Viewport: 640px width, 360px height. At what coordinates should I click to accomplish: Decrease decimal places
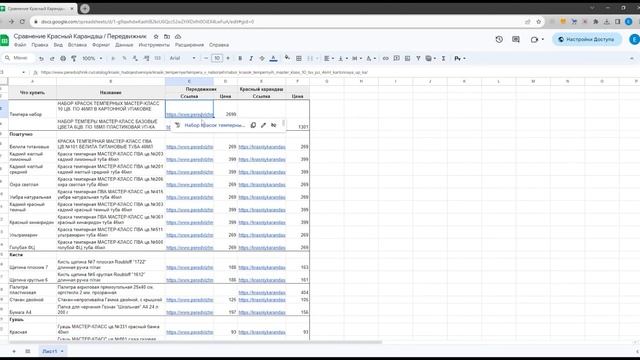tap(135, 58)
